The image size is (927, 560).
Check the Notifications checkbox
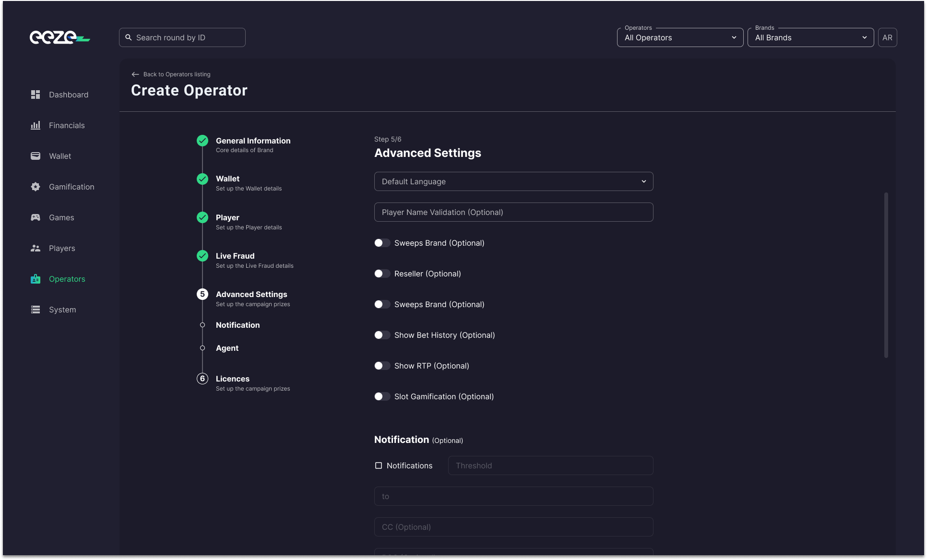(379, 465)
